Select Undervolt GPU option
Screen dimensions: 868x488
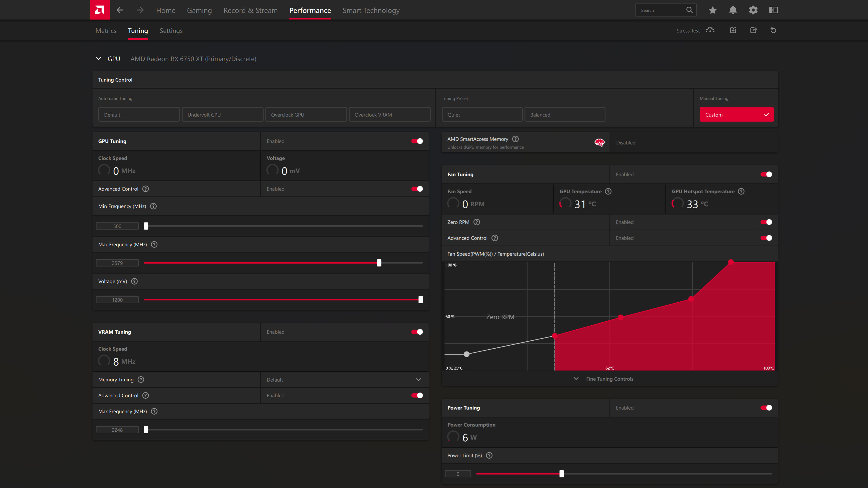(x=222, y=115)
